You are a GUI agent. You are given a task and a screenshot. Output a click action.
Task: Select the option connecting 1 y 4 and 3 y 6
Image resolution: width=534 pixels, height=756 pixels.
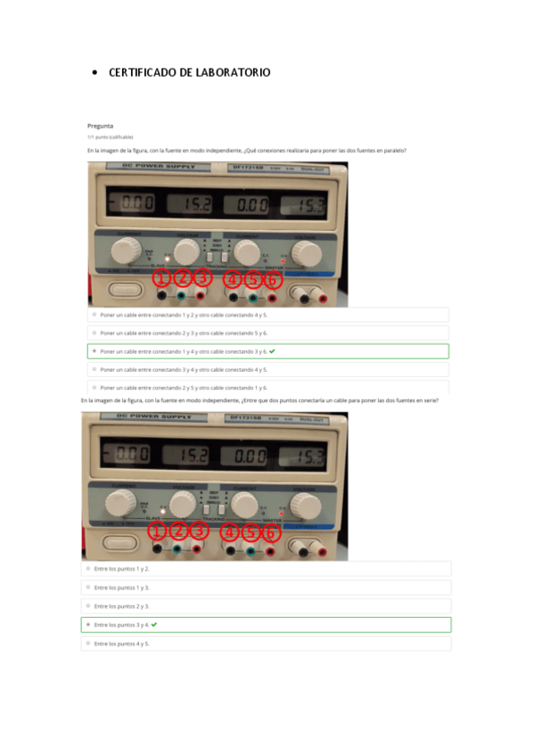tap(268, 351)
